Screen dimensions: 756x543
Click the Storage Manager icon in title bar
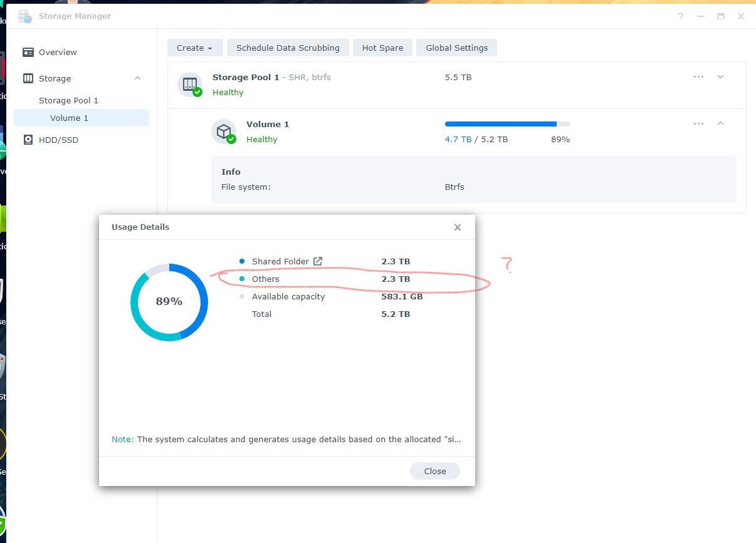coord(24,16)
